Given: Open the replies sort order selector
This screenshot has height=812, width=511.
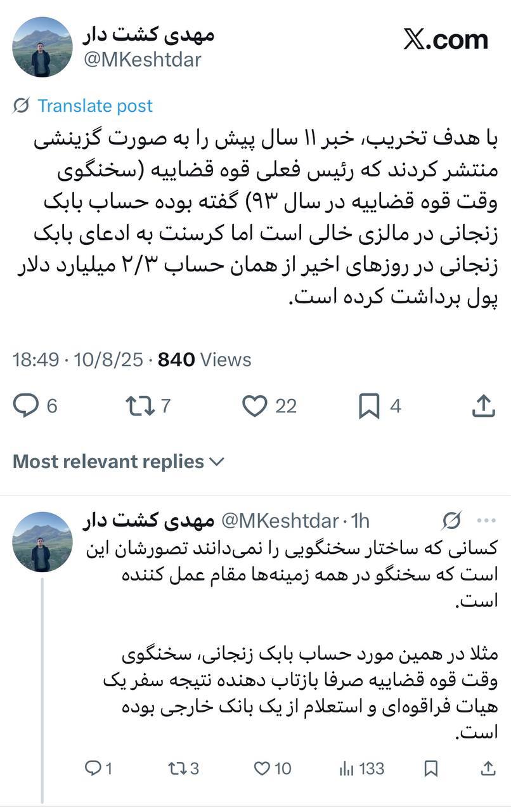Looking at the screenshot, I should pos(217,462).
